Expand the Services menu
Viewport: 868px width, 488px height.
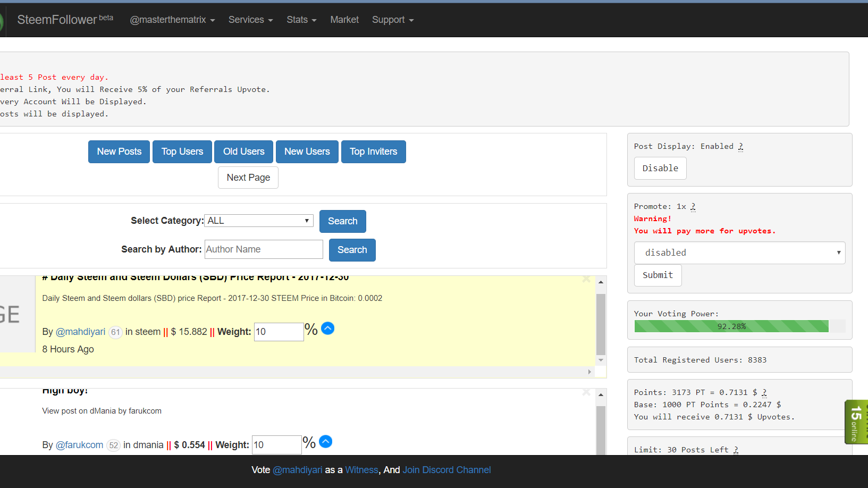click(250, 20)
